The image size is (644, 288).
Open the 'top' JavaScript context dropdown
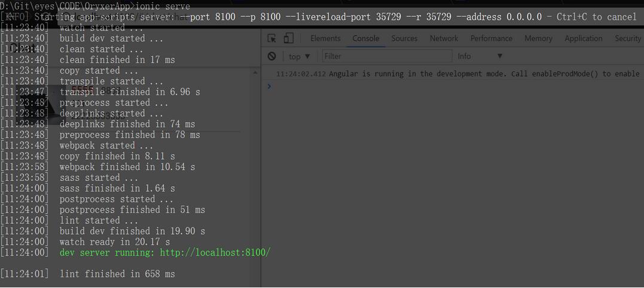(299, 56)
